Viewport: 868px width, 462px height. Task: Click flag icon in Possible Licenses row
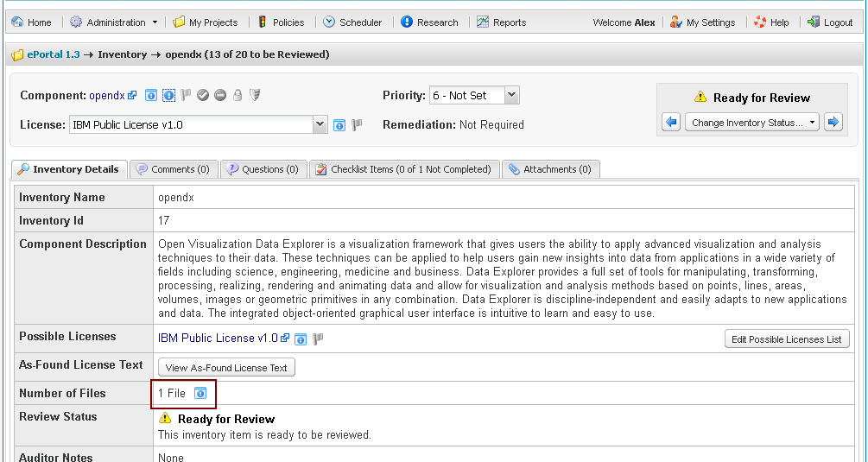pyautogui.click(x=318, y=339)
